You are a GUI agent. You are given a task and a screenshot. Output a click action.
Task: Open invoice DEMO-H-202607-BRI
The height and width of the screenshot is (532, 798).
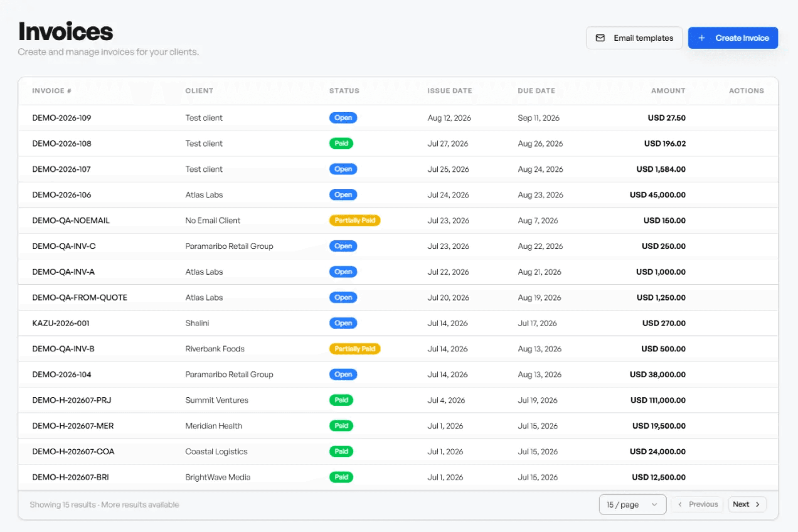[x=70, y=477]
